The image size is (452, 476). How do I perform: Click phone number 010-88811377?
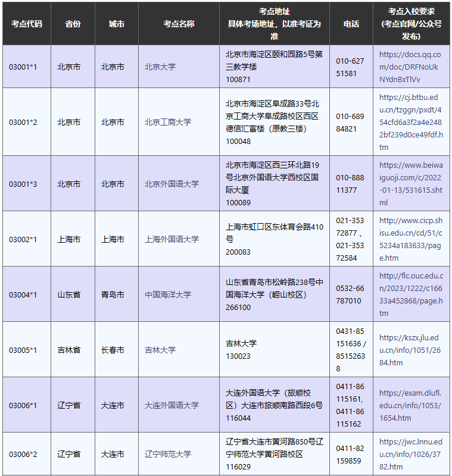[350, 184]
